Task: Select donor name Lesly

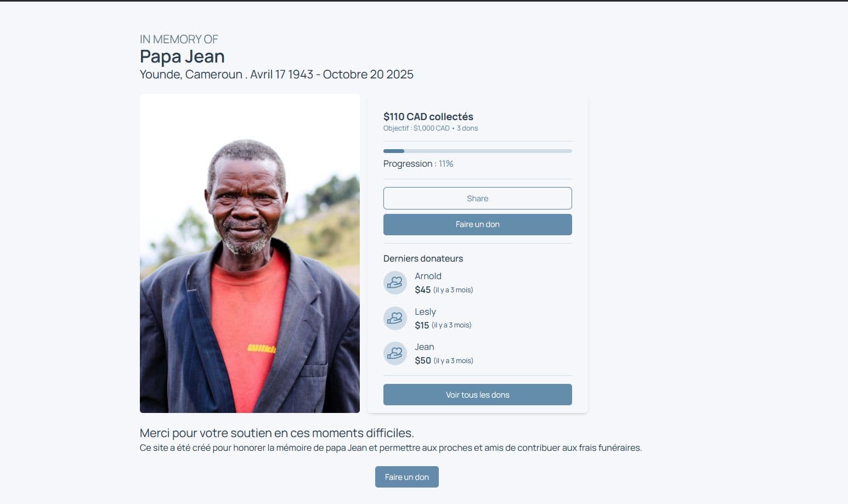Action: (x=425, y=312)
